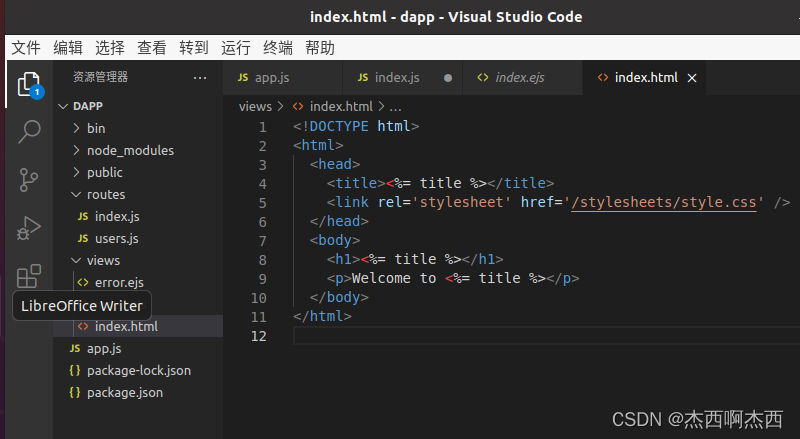Follow the /stylesheets/style.css link in code

[664, 202]
